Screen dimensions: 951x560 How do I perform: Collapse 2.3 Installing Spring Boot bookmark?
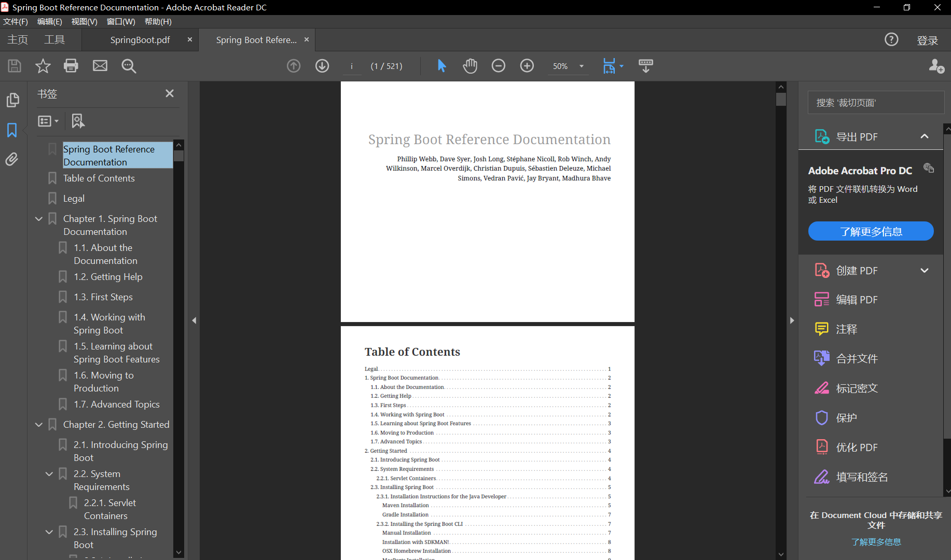(49, 532)
